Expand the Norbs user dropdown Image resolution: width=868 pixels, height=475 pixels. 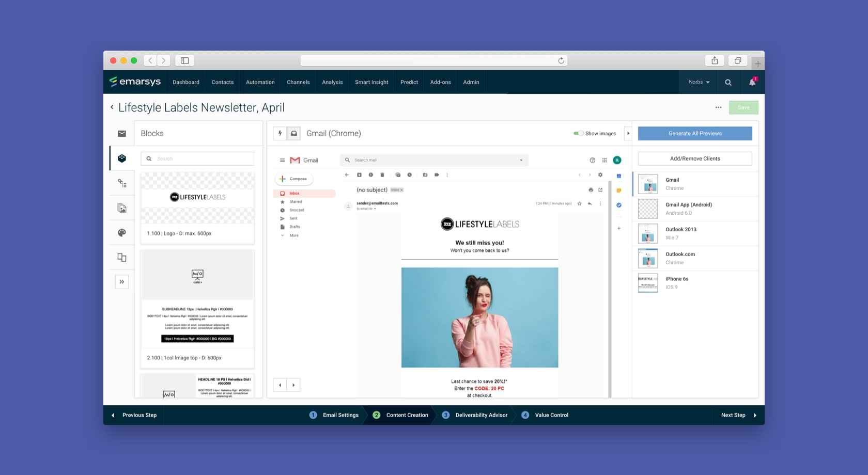pos(699,82)
